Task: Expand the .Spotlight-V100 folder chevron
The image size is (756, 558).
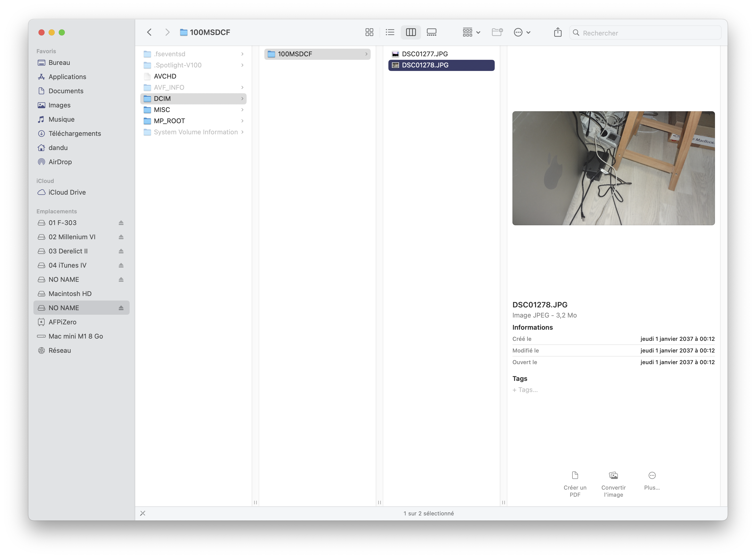Action: point(242,65)
